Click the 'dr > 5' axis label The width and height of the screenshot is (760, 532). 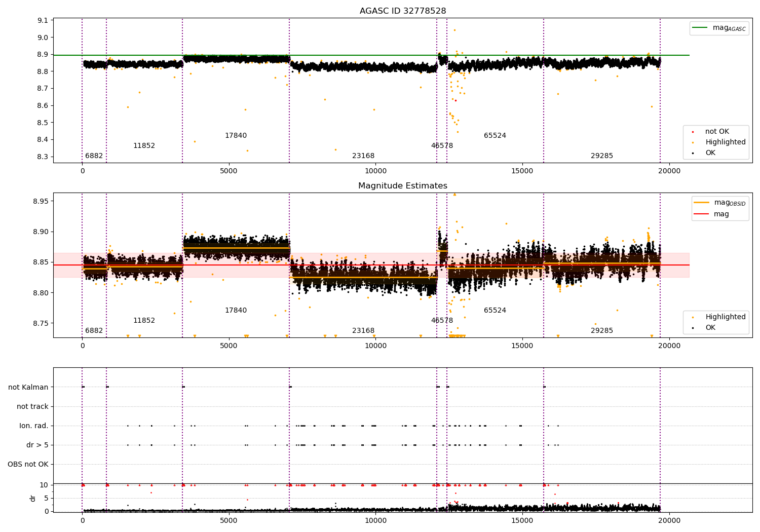(x=37, y=445)
